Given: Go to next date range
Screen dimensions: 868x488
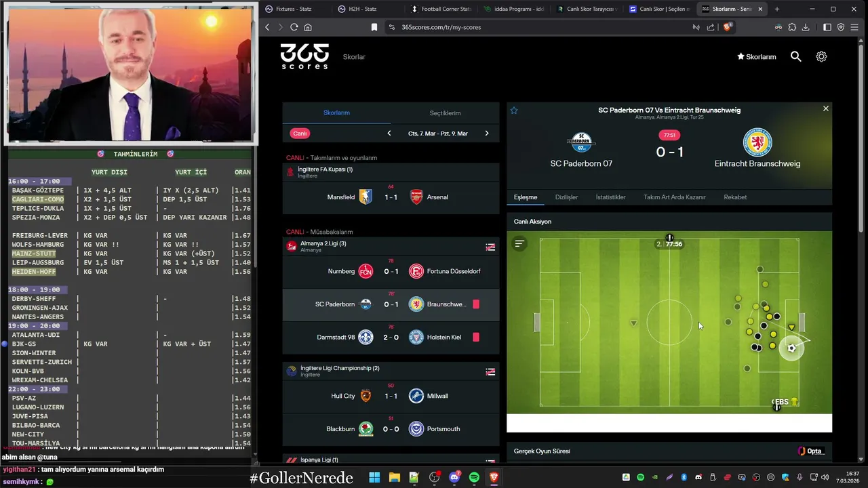Looking at the screenshot, I should [x=486, y=134].
